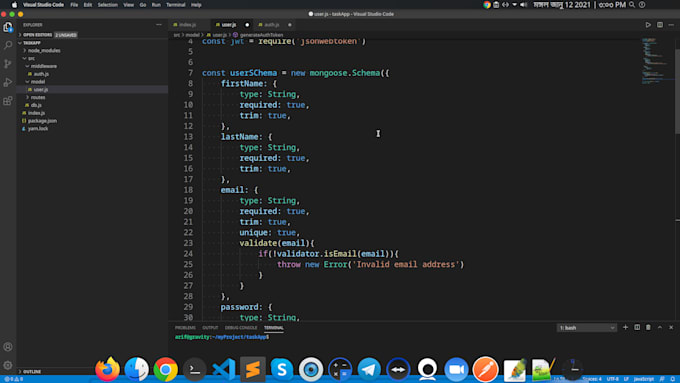Run the code with the play icon
The image size is (680, 383).
tap(648, 25)
